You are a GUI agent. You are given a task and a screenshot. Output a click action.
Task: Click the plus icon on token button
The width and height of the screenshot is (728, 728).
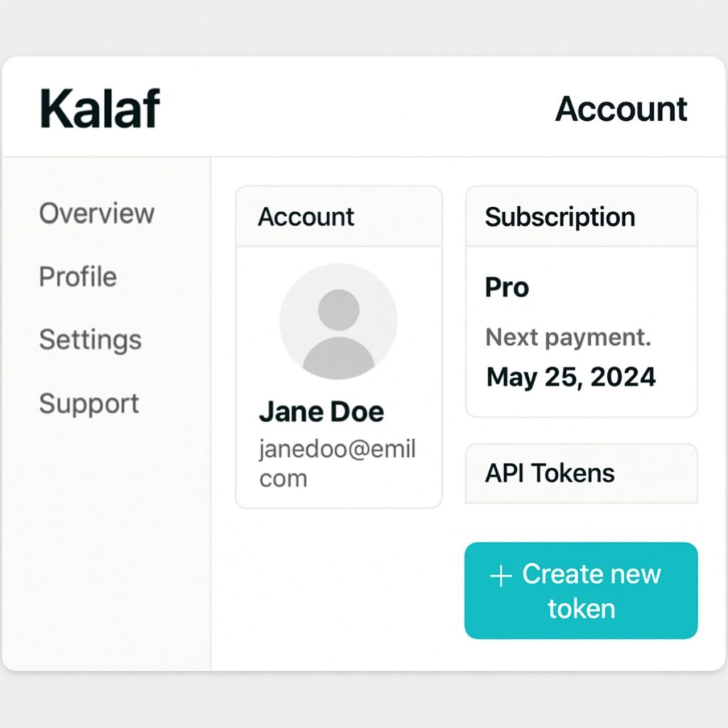click(x=500, y=576)
